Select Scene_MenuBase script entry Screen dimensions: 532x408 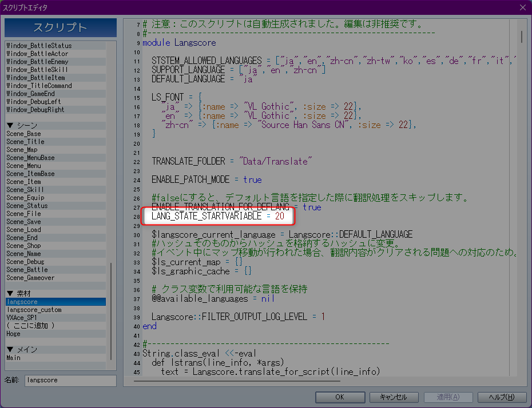click(x=56, y=158)
